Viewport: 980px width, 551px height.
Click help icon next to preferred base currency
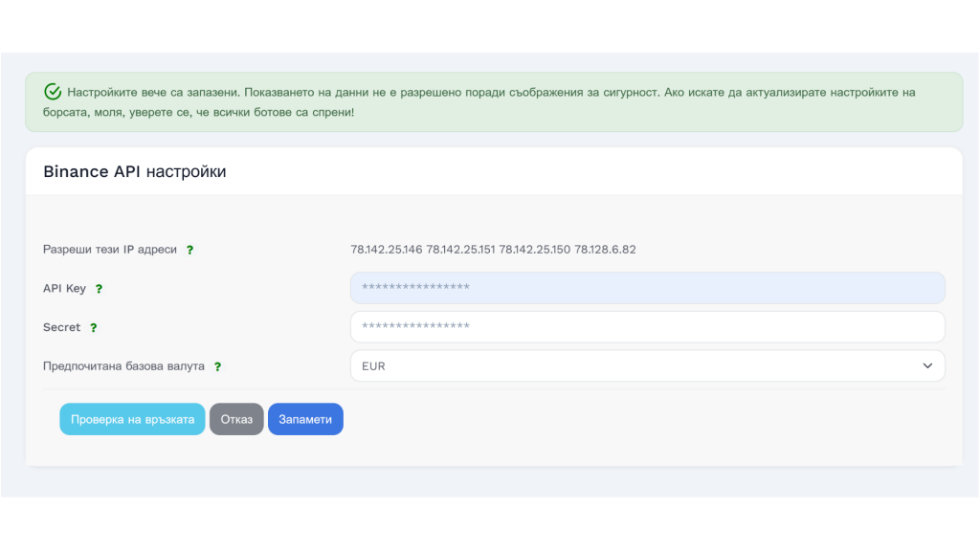click(x=217, y=366)
